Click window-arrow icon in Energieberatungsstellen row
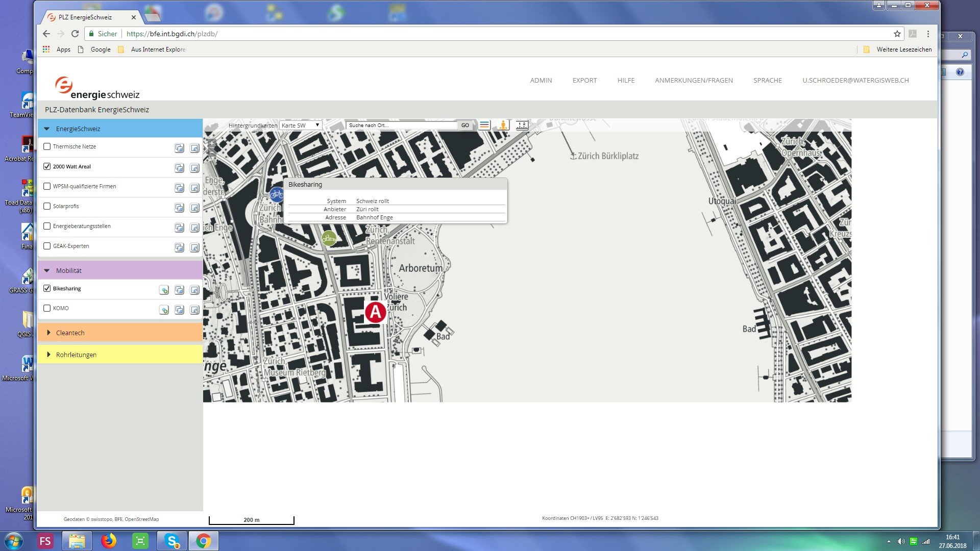Image resolution: width=980 pixels, height=551 pixels. (194, 228)
